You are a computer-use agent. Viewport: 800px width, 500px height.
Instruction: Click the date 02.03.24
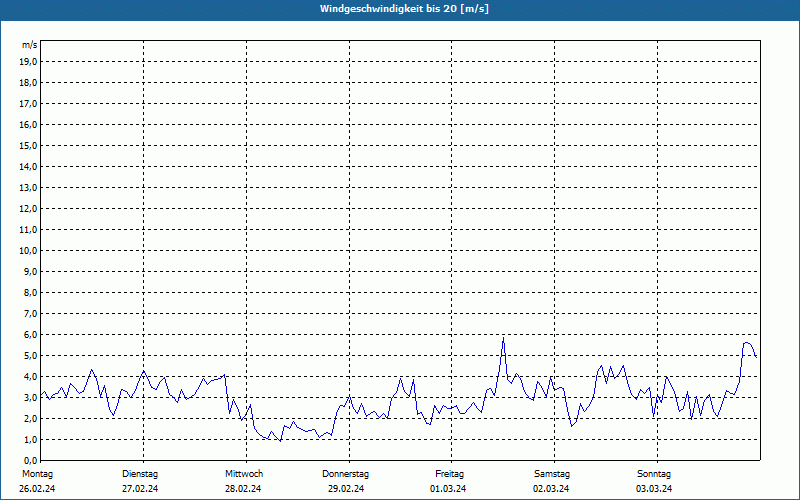[x=551, y=489]
